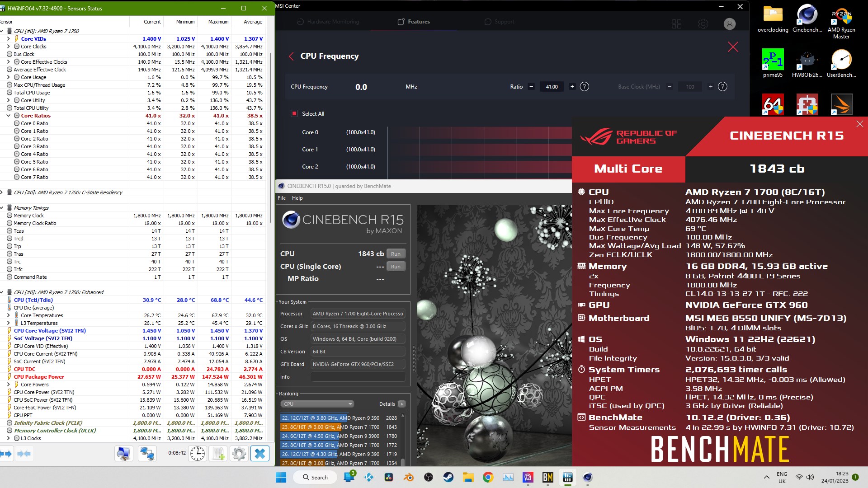Image resolution: width=868 pixels, height=488 pixels.
Task: Open the overclocking desktop folder
Action: click(x=773, y=19)
